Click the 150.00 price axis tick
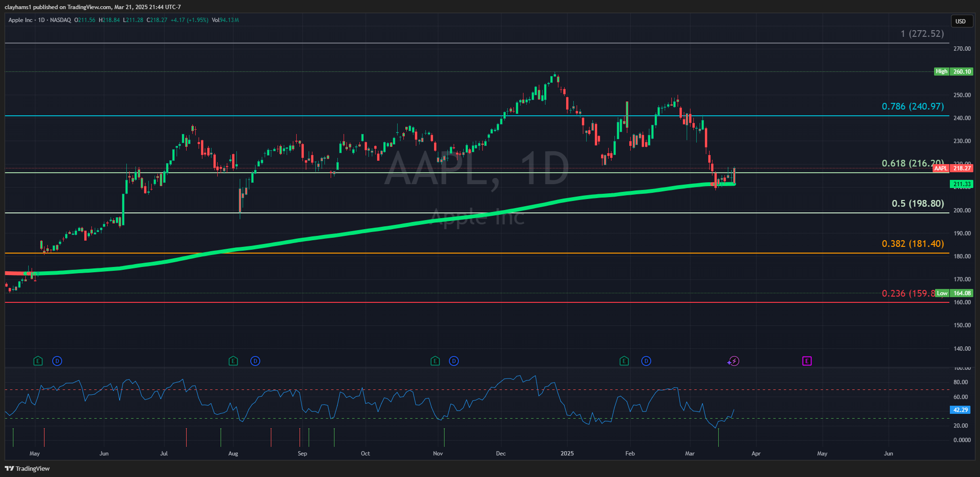980x477 pixels. pos(962,325)
